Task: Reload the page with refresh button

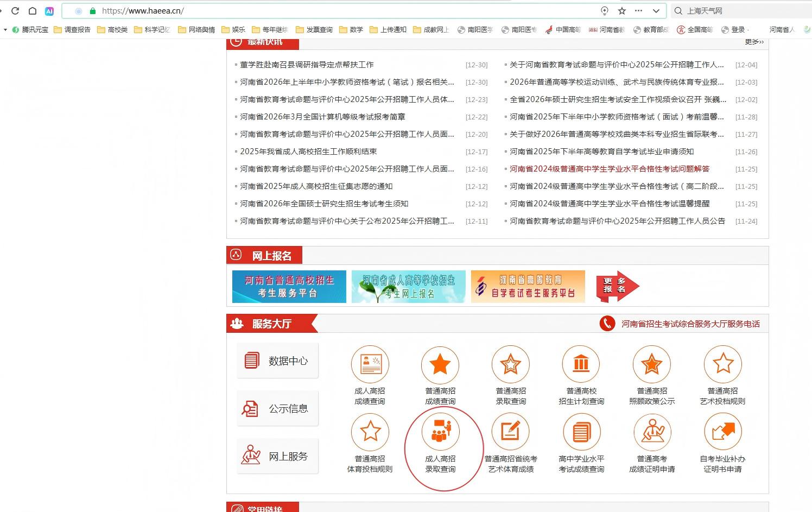Action: pos(15,11)
